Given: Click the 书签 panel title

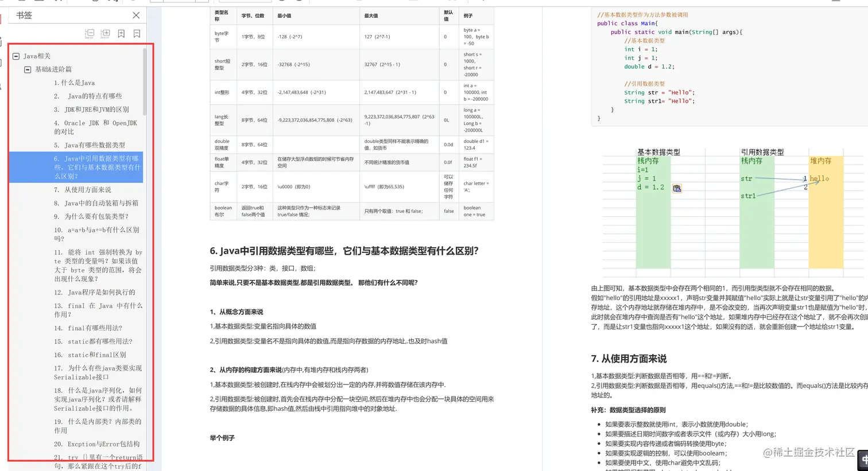Looking at the screenshot, I should [x=24, y=15].
